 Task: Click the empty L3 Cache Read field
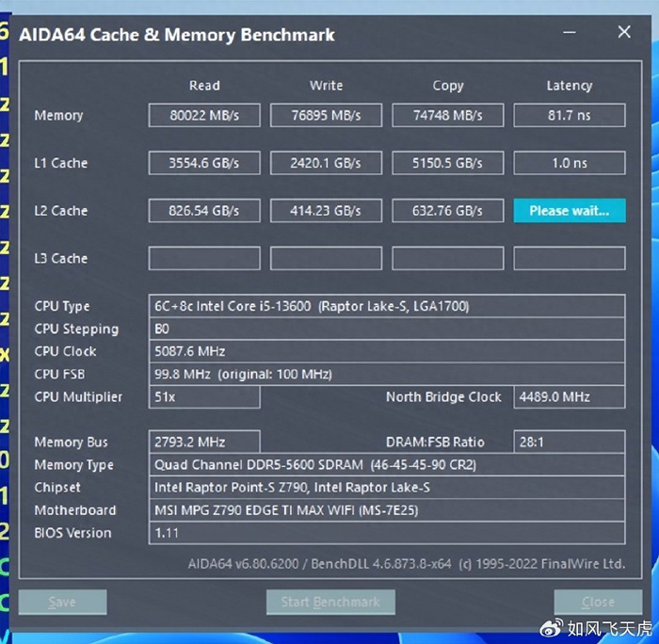coord(204,258)
